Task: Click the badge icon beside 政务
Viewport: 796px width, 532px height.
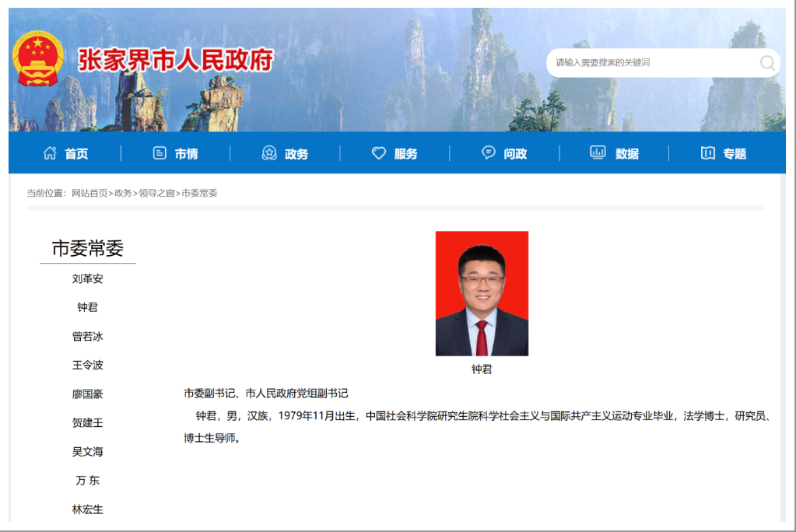Action: [269, 153]
